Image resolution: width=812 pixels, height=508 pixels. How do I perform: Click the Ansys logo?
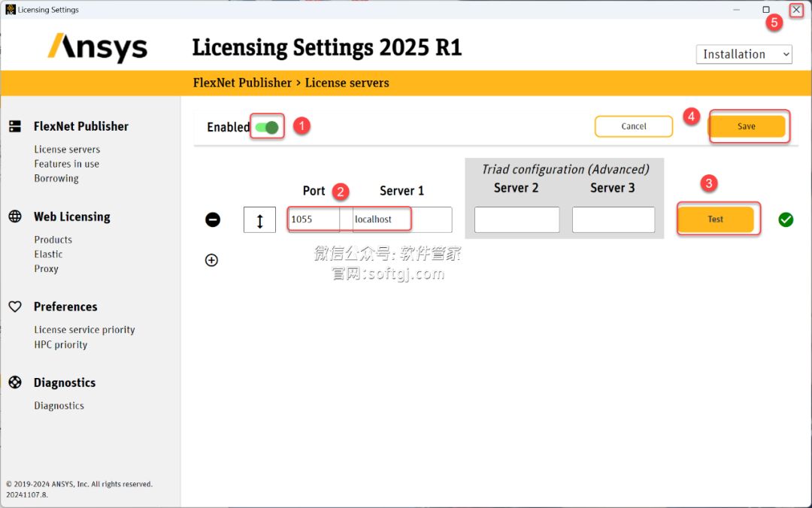(x=97, y=47)
